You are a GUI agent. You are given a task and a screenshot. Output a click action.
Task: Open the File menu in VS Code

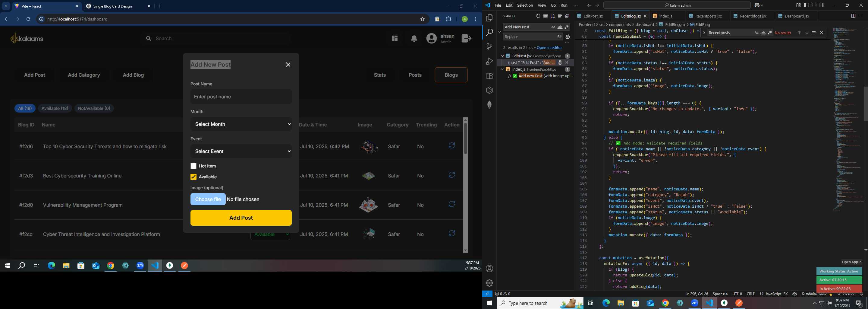click(498, 5)
